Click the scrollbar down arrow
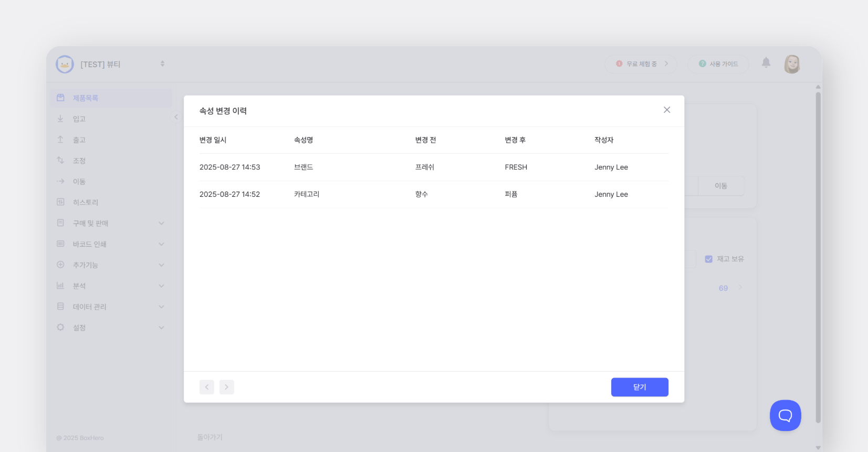The width and height of the screenshot is (868, 452). 818,448
